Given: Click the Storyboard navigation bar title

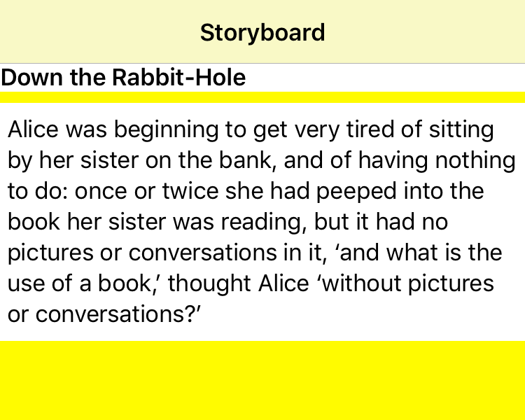Looking at the screenshot, I should point(262,33).
